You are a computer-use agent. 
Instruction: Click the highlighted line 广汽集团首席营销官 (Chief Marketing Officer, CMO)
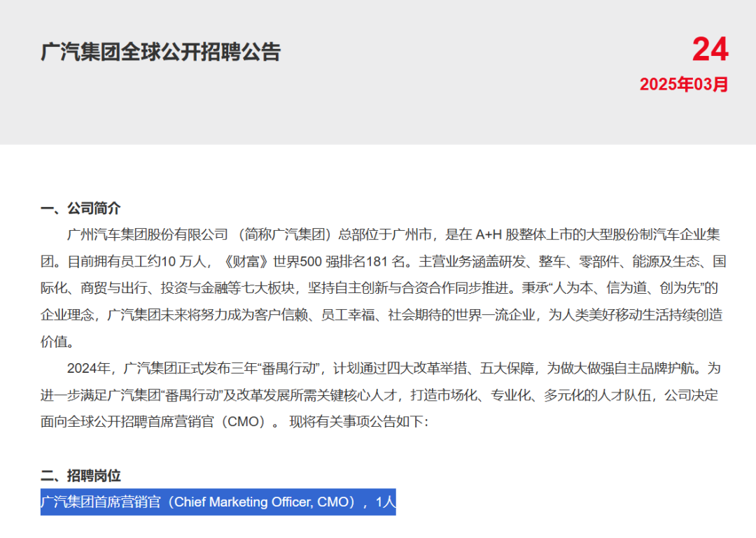(x=218, y=502)
